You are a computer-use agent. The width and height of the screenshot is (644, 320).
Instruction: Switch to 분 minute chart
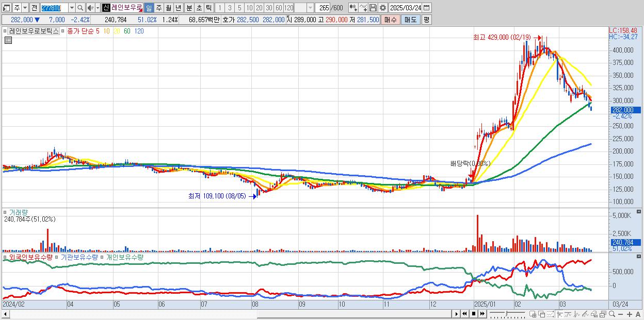coord(189,8)
